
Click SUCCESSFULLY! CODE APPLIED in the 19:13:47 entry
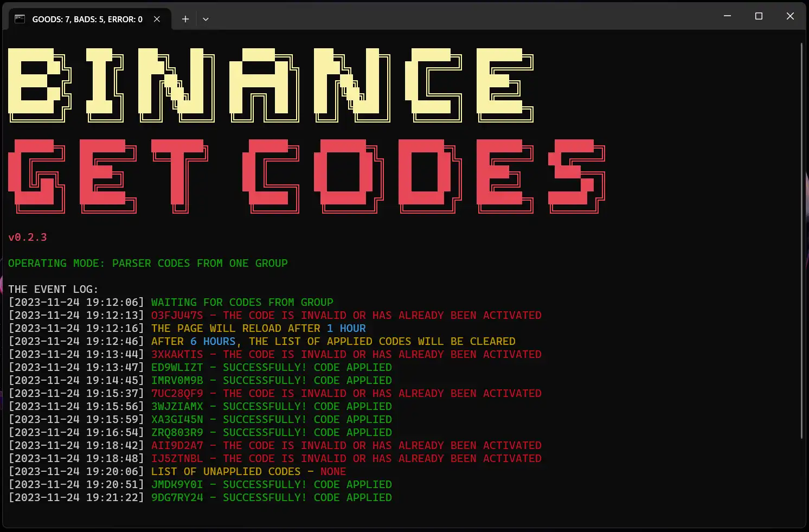[x=307, y=367]
